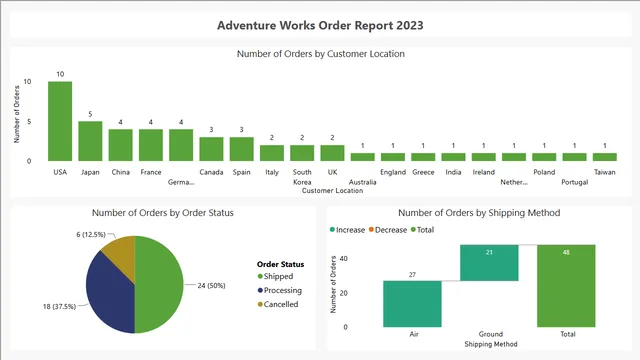This screenshot has height=360, width=640.
Task: Click the 'England' axis label
Action: click(393, 172)
